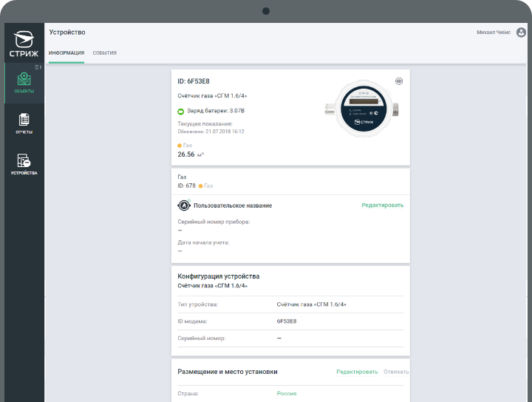Click the Обновлено: 21.07.2018 16:12 text
Screen dimensions: 532x402
pyautogui.click(x=211, y=132)
